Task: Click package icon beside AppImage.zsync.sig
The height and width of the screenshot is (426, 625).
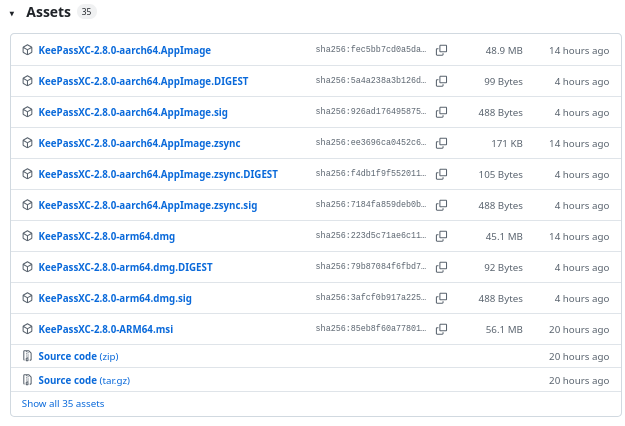Action: click(x=27, y=205)
